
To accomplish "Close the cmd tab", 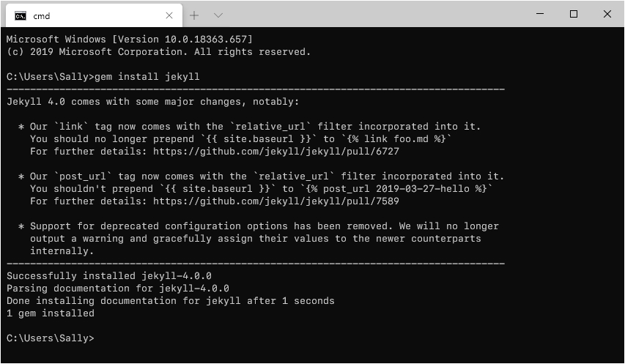I will (169, 15).
